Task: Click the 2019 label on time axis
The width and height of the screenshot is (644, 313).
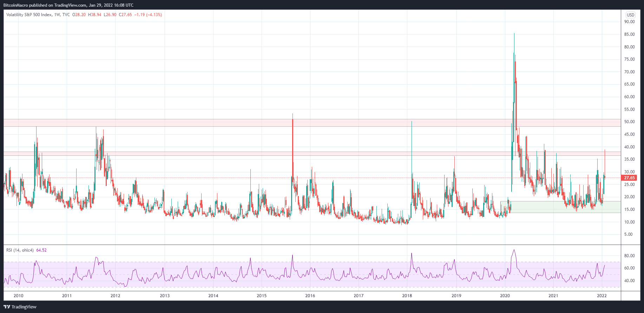Action: tap(456, 296)
